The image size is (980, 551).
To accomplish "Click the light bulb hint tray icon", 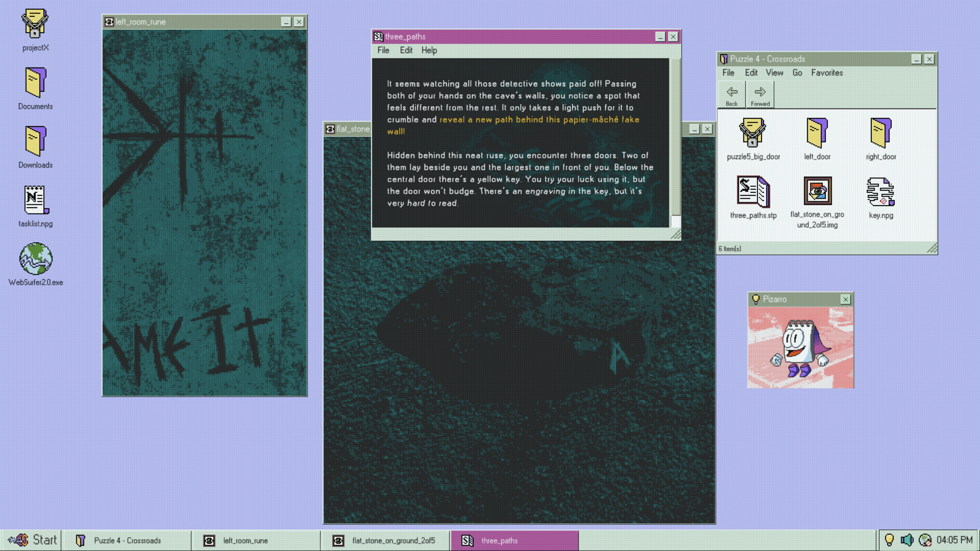I will click(889, 540).
